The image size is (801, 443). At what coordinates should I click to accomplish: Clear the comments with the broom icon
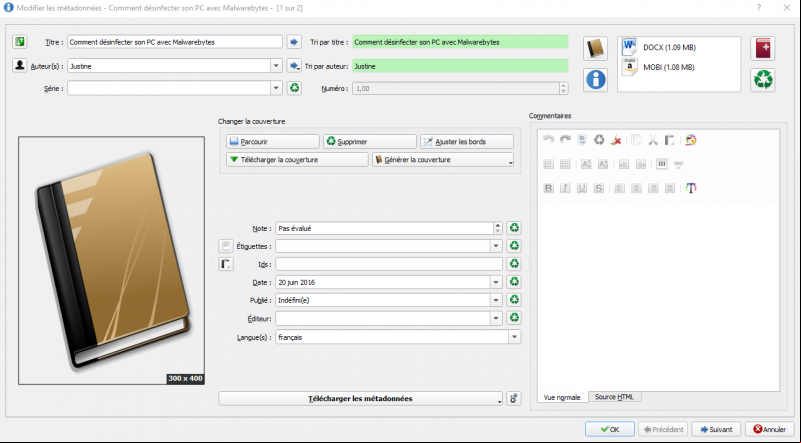[616, 140]
